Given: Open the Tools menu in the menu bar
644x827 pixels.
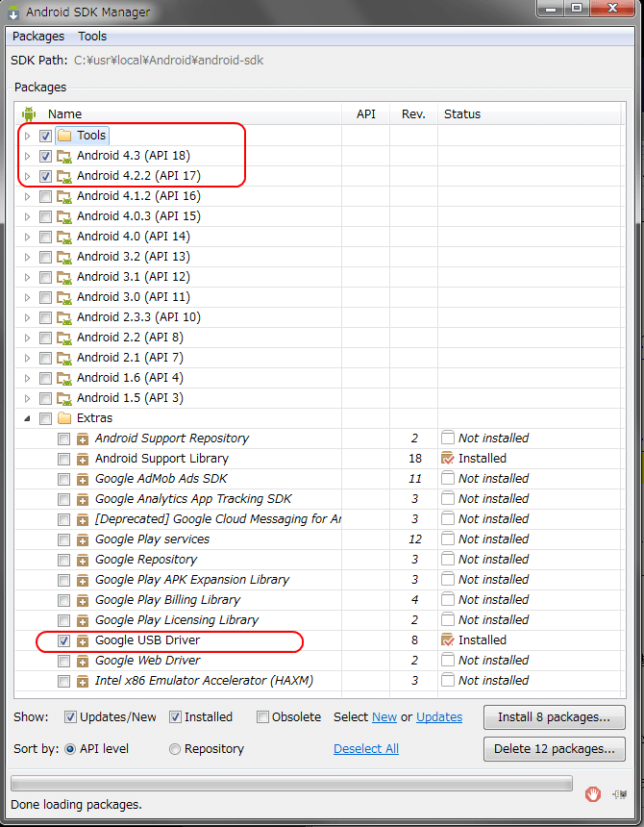Looking at the screenshot, I should (92, 37).
